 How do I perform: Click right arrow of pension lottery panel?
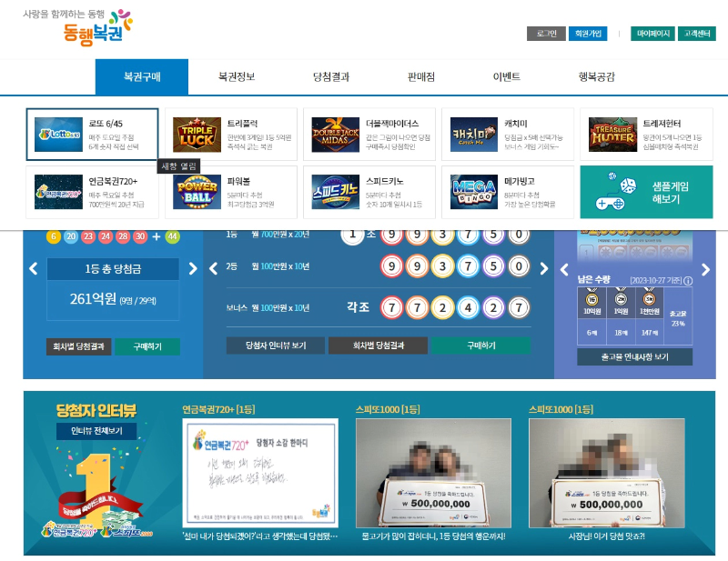point(543,268)
